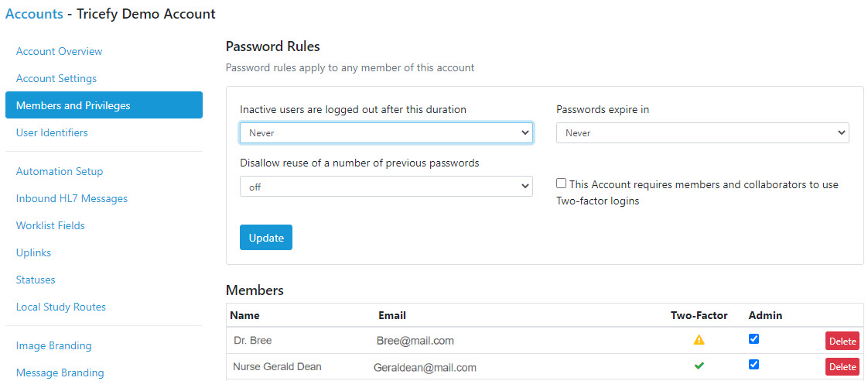The image size is (868, 381).
Task: Click the Update button
Action: coord(266,238)
